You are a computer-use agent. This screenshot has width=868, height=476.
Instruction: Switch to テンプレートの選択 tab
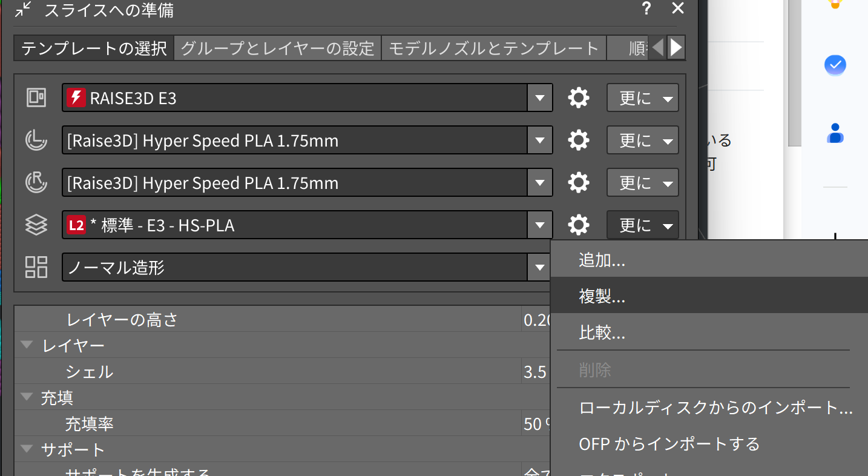point(94,48)
